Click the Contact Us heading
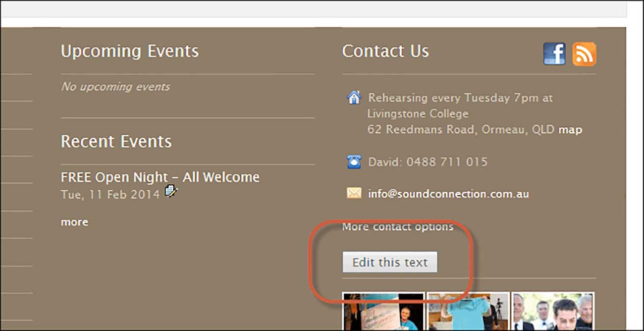This screenshot has width=644, height=331. 385,51
